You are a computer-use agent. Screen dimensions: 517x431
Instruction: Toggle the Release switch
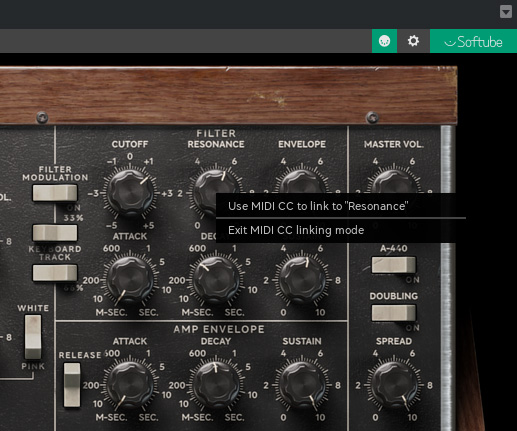pos(72,385)
